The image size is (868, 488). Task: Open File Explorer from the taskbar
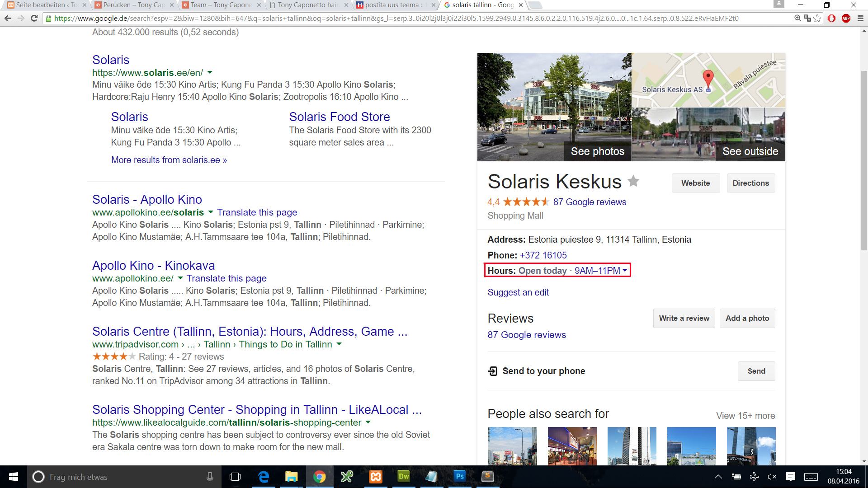(x=292, y=477)
